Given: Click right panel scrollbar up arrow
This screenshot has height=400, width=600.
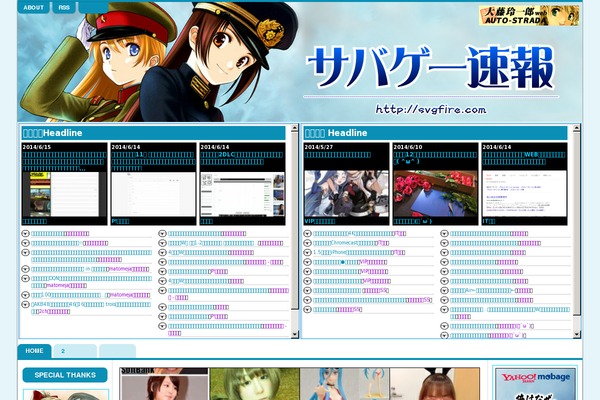Looking at the screenshot, I should click(576, 128).
